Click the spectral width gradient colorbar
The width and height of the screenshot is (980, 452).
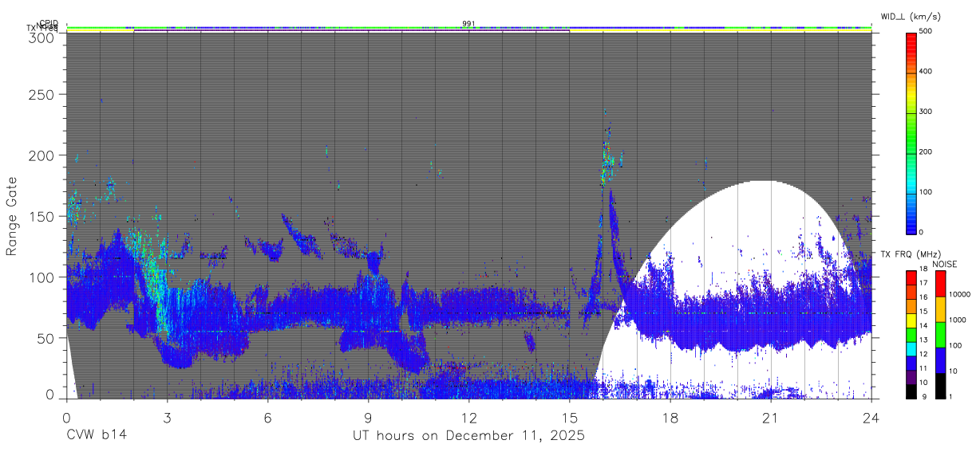(911, 132)
